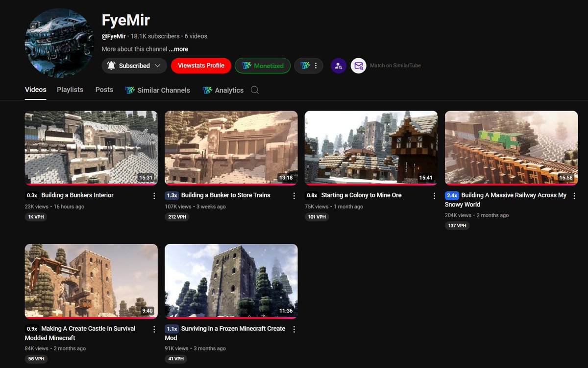This screenshot has width=588, height=368.
Task: Click the 15:58 duration label
Action: [566, 178]
